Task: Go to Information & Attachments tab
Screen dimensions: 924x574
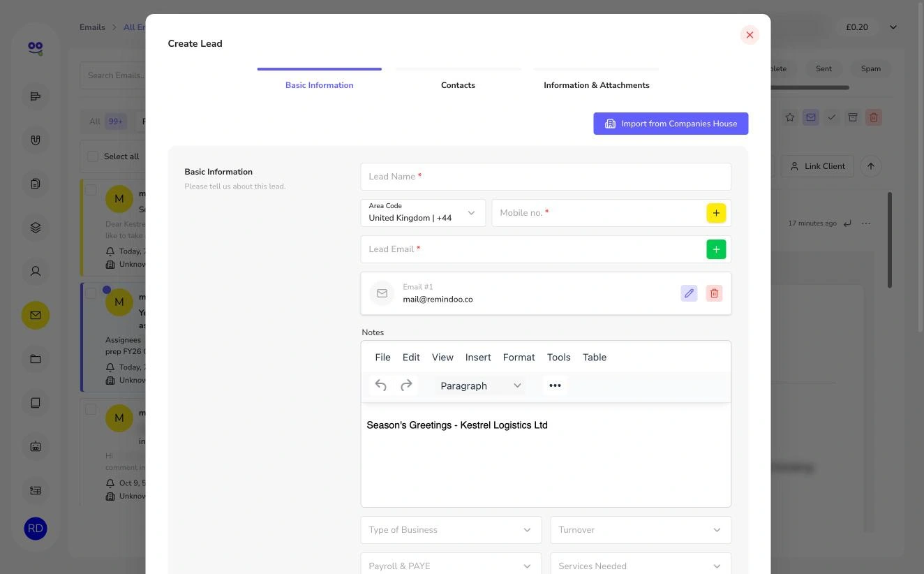Action: pos(597,85)
